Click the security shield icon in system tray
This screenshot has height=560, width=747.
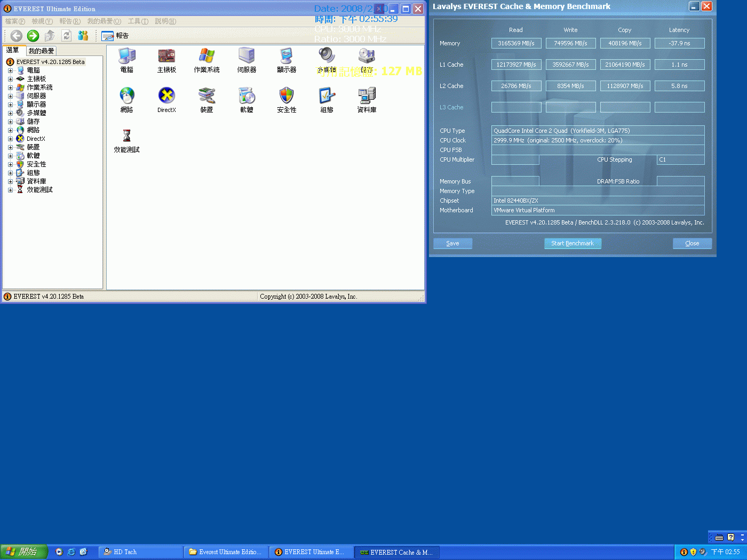(x=693, y=552)
